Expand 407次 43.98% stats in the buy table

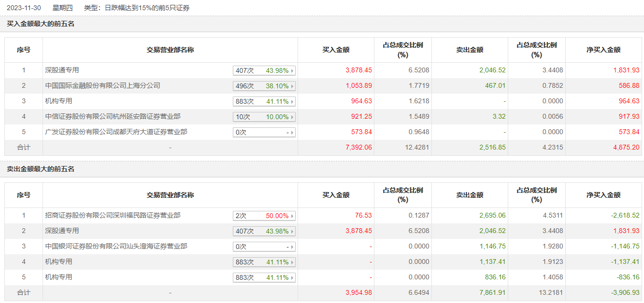[x=292, y=71]
